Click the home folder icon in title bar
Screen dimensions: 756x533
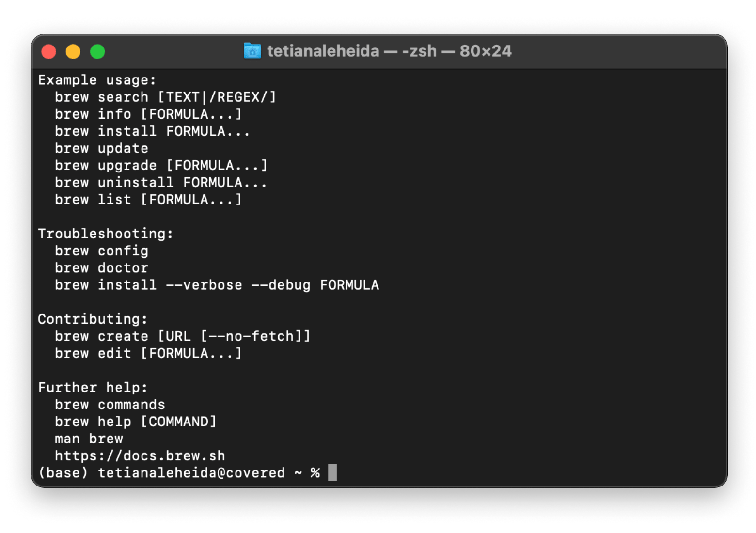252,51
